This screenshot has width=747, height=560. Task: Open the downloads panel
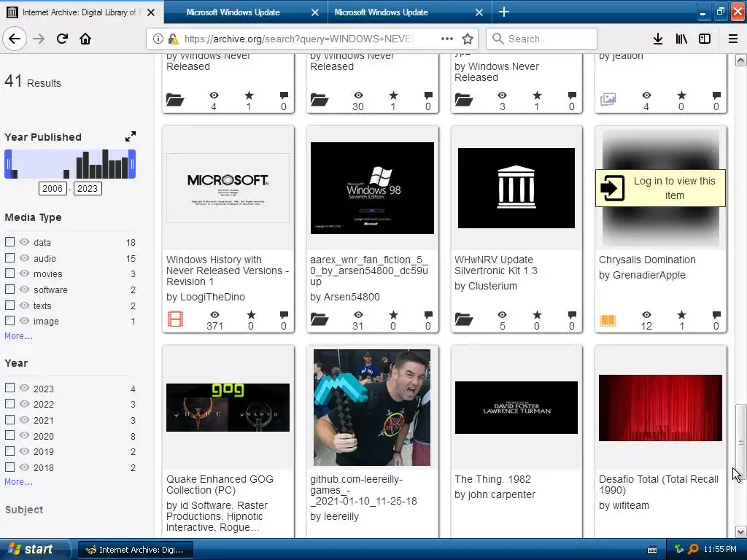pos(657,39)
